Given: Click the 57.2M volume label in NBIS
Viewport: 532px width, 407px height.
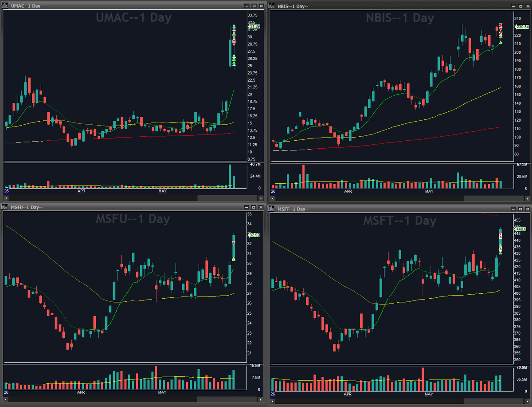Looking at the screenshot, I should click(521, 165).
